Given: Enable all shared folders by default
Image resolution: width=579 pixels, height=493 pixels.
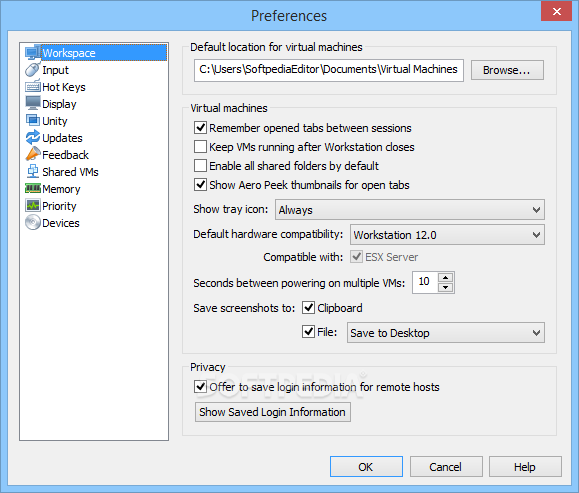Looking at the screenshot, I should 200,165.
